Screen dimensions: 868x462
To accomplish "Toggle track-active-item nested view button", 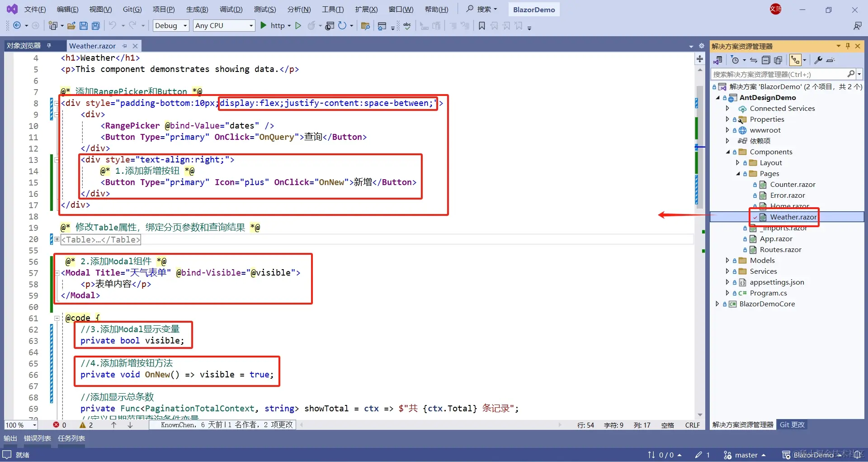I will (x=795, y=60).
